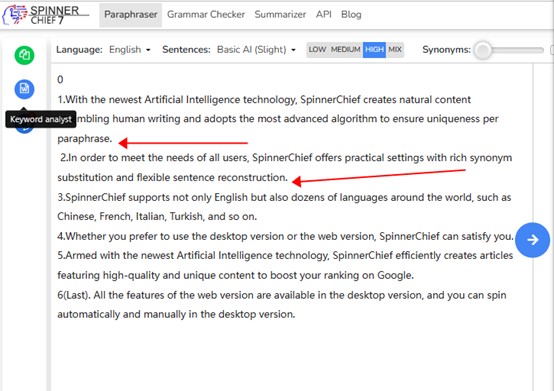Select the HIGH paraphrase level
This screenshot has height=391, width=554.
375,49
